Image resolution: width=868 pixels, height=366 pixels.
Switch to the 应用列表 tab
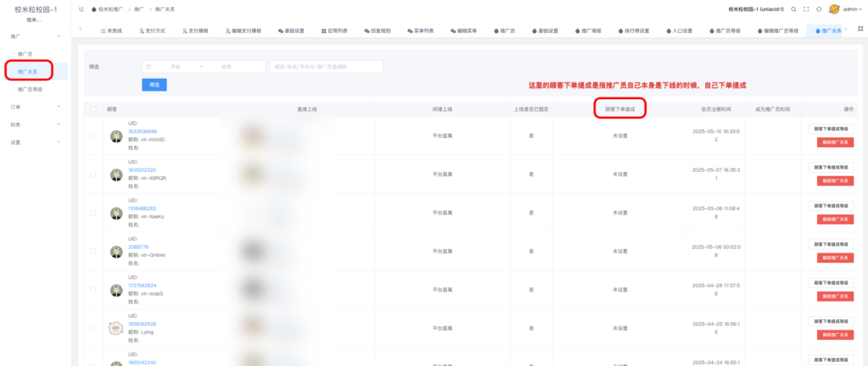(x=334, y=31)
